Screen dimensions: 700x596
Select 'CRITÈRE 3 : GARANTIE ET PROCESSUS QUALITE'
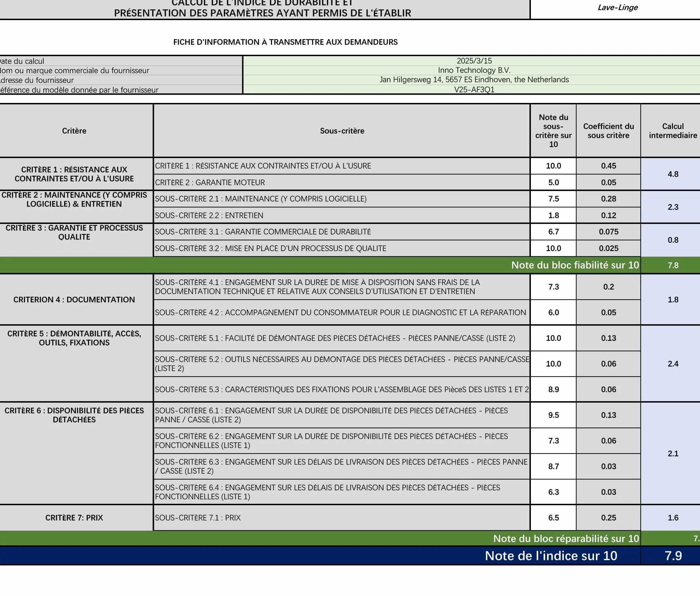click(x=76, y=240)
